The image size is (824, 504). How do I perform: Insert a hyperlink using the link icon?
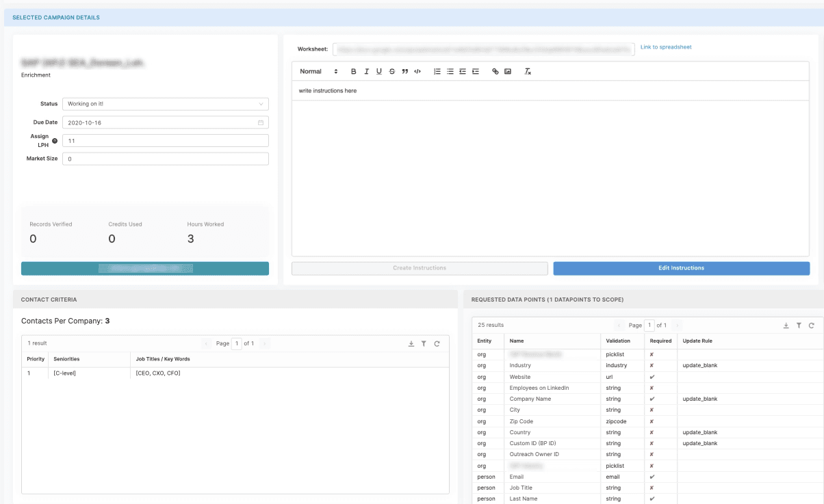point(495,71)
